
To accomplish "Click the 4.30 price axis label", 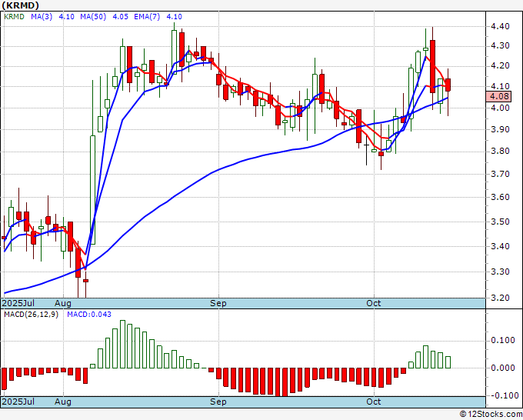I will 500,45.
